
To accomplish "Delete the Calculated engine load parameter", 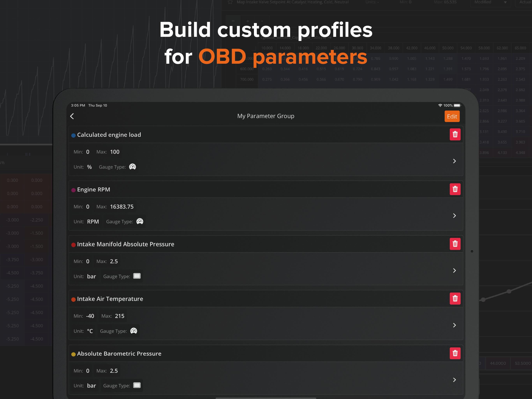I will click(455, 134).
